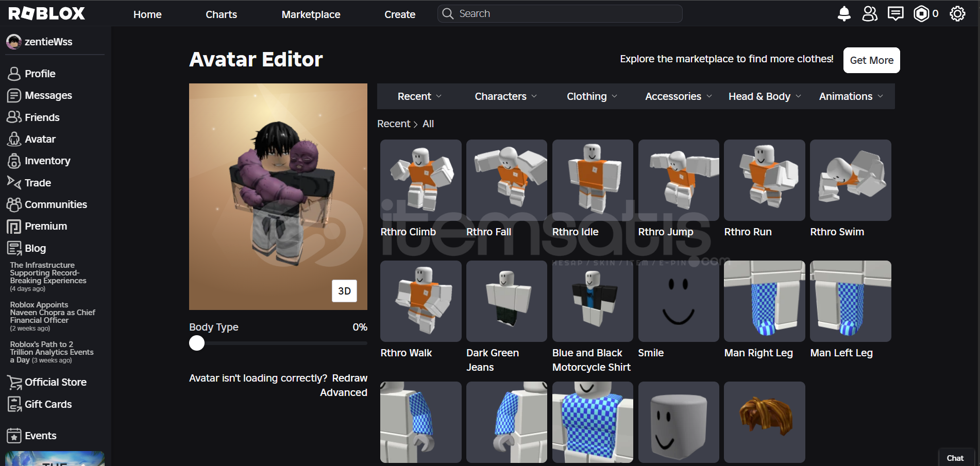Go to Home in the top navigation

tap(147, 14)
